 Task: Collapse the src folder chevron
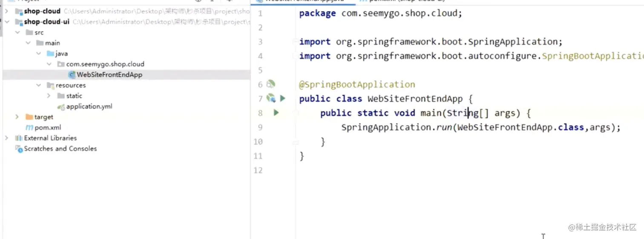(17, 32)
